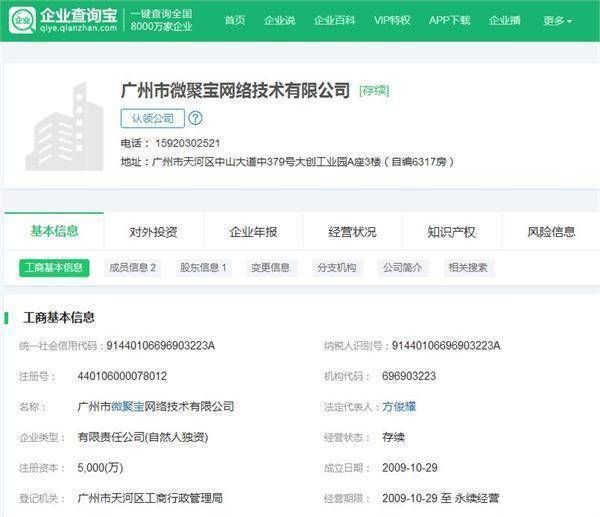Switch to the 对外投资 tab
Image resolution: width=600 pixels, height=517 pixels.
click(x=153, y=232)
